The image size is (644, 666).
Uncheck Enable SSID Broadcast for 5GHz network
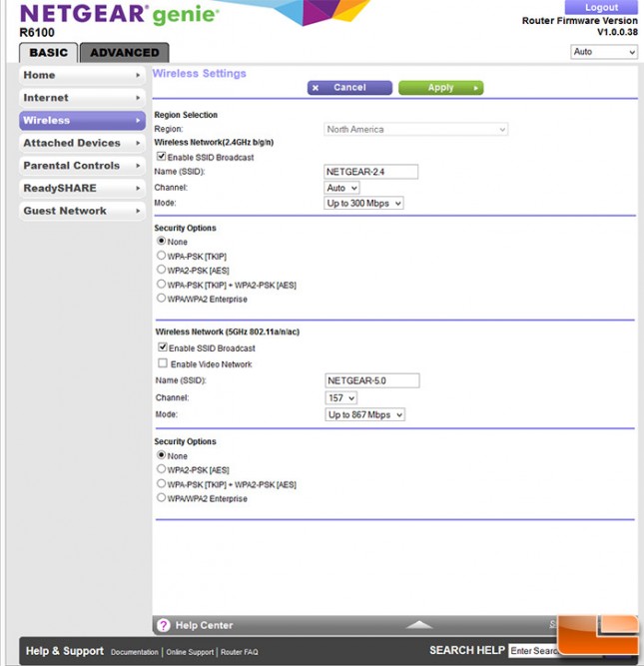163,347
